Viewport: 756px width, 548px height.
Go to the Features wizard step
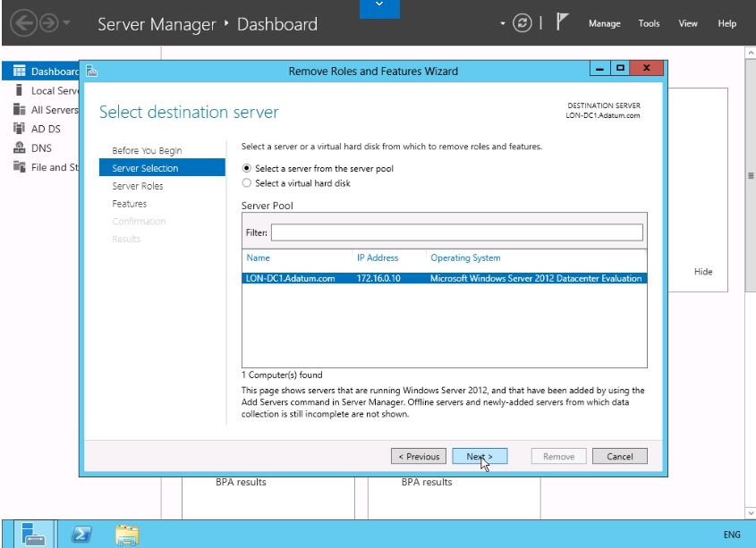coord(129,204)
